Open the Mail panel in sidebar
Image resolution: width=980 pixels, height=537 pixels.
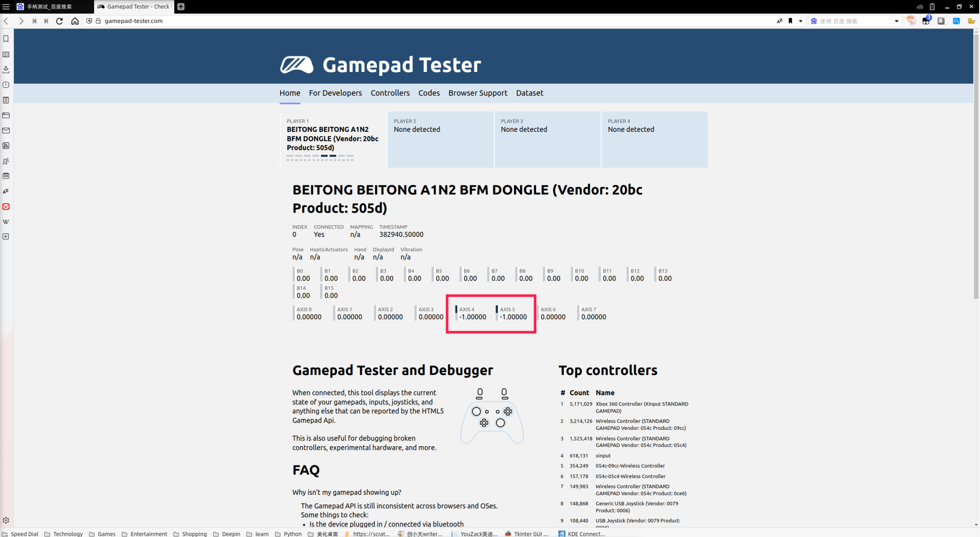tap(6, 131)
